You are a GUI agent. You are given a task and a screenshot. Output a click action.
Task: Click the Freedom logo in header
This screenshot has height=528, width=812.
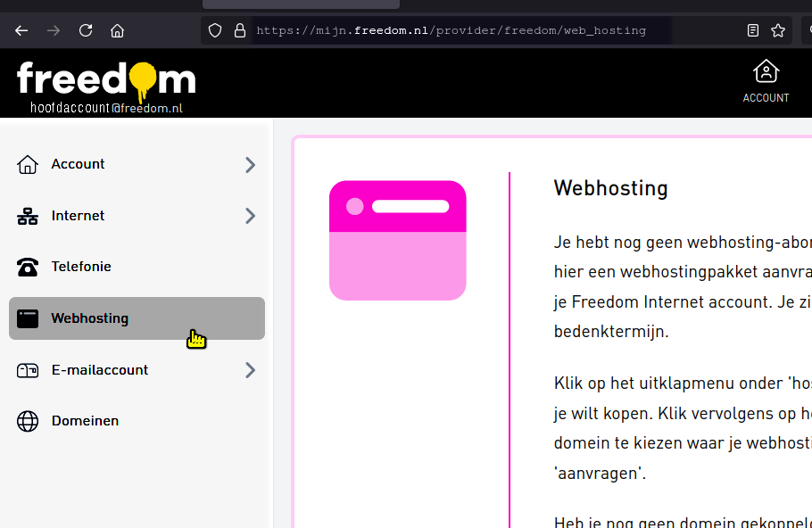(105, 79)
